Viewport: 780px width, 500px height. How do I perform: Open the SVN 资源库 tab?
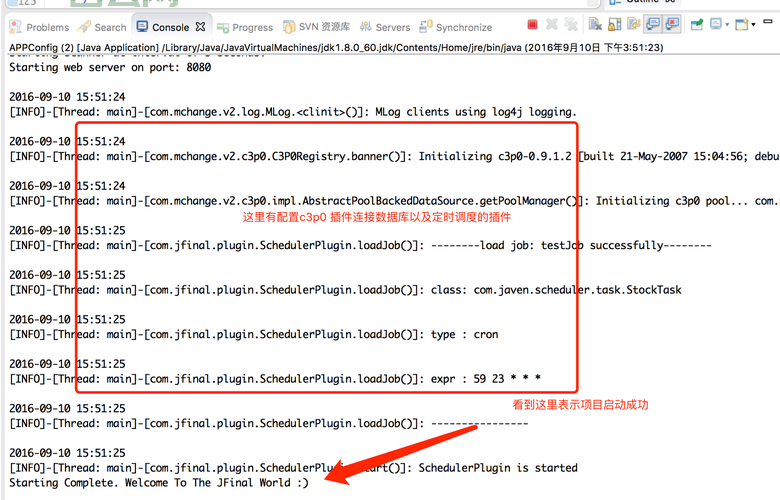point(316,27)
